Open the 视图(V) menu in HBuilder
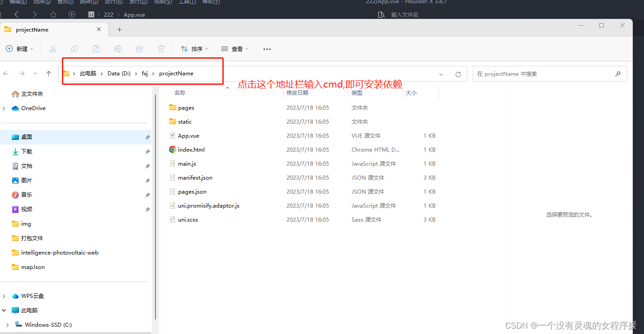This screenshot has height=334, width=644. click(163, 2)
